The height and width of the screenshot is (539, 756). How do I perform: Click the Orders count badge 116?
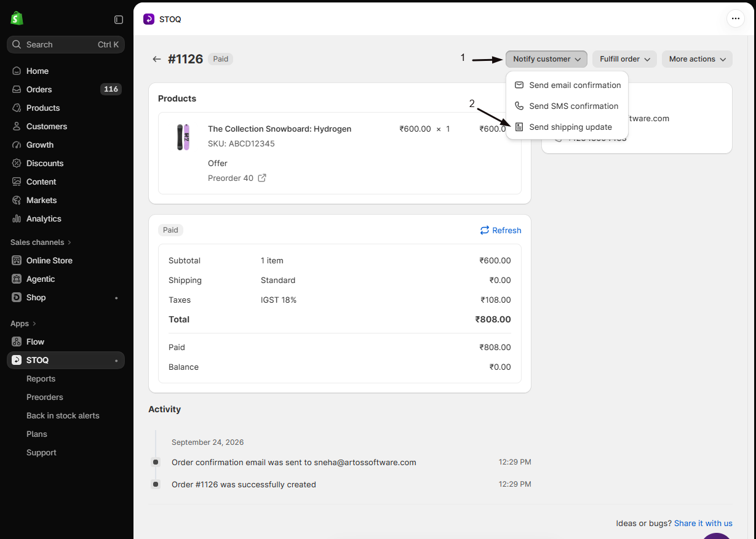pos(111,89)
